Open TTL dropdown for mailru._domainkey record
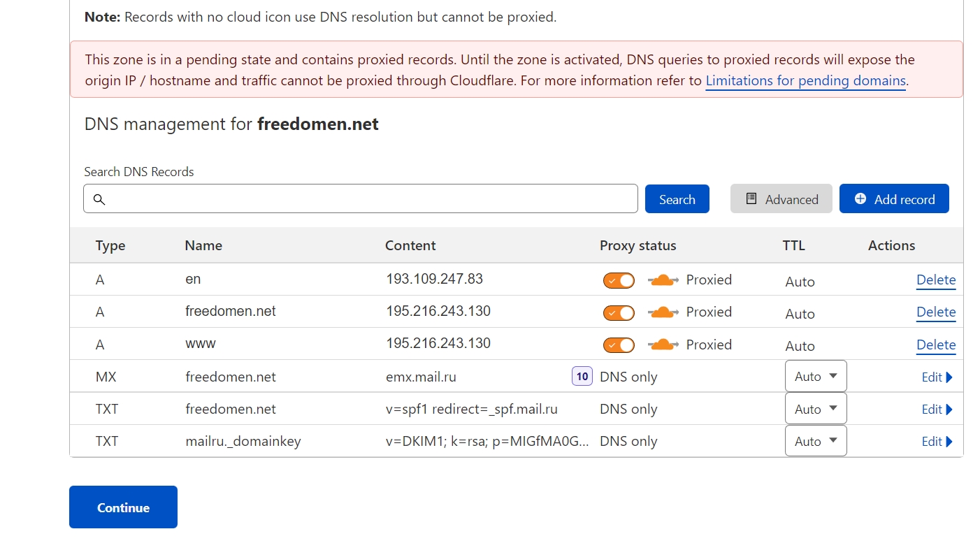This screenshot has width=980, height=543. point(816,441)
